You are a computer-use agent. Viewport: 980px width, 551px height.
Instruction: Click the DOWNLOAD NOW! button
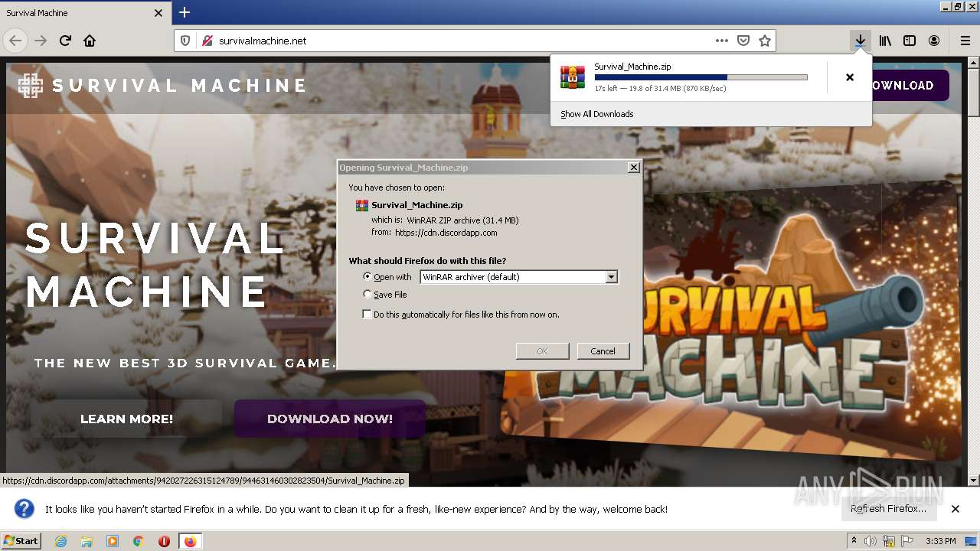[330, 419]
